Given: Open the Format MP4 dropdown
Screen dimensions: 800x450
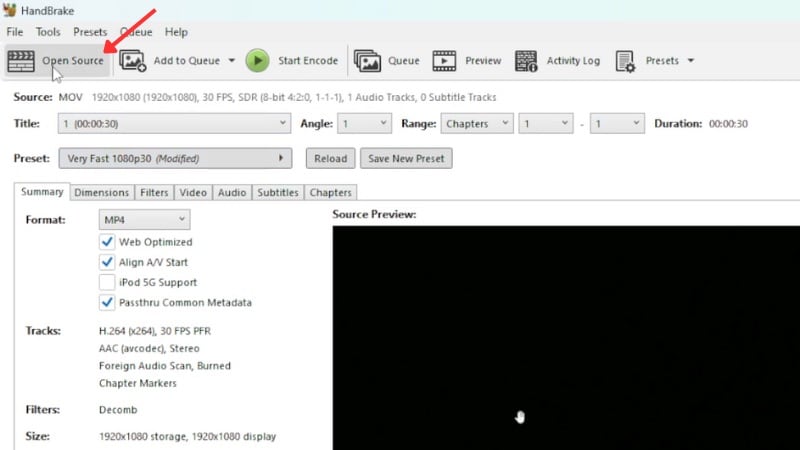Looking at the screenshot, I should [x=144, y=219].
